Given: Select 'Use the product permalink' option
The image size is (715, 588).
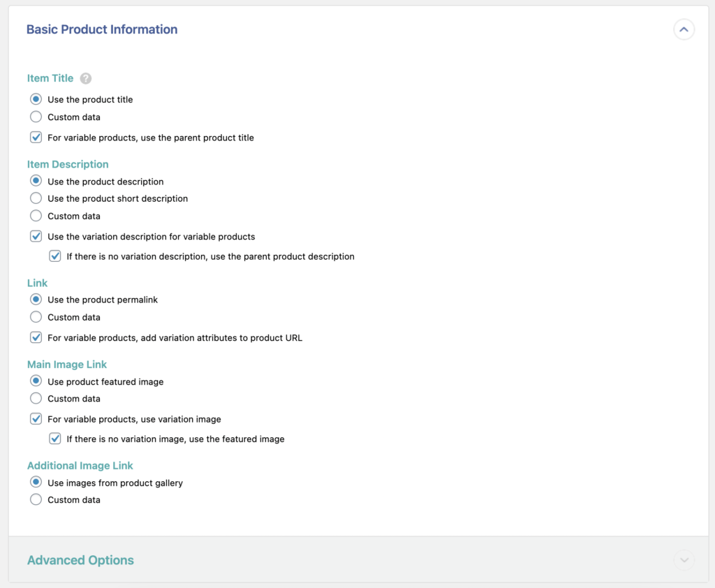Looking at the screenshot, I should point(36,300).
